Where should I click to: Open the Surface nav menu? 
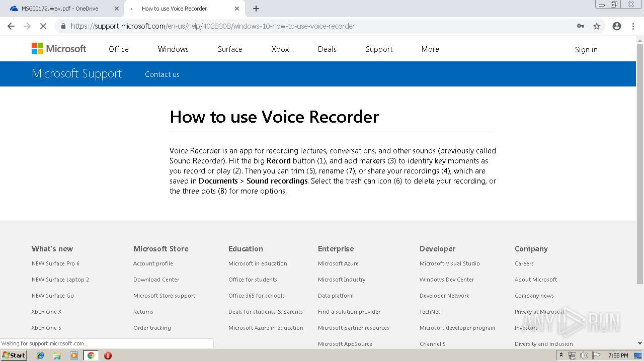click(x=230, y=49)
